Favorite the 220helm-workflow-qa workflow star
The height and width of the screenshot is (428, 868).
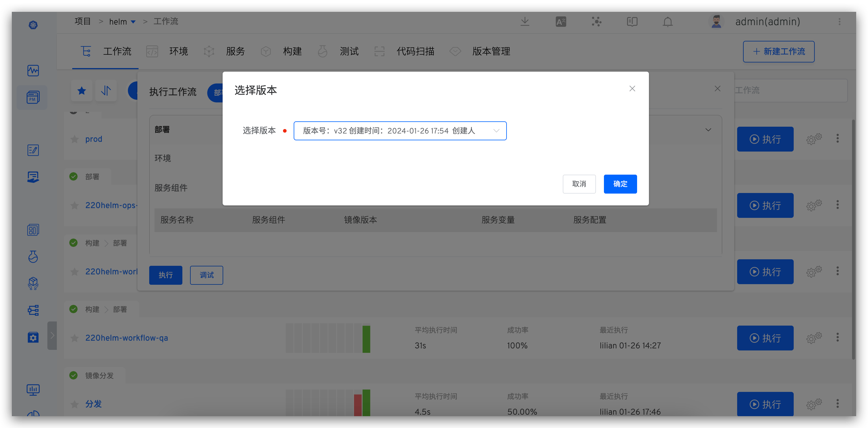click(75, 338)
